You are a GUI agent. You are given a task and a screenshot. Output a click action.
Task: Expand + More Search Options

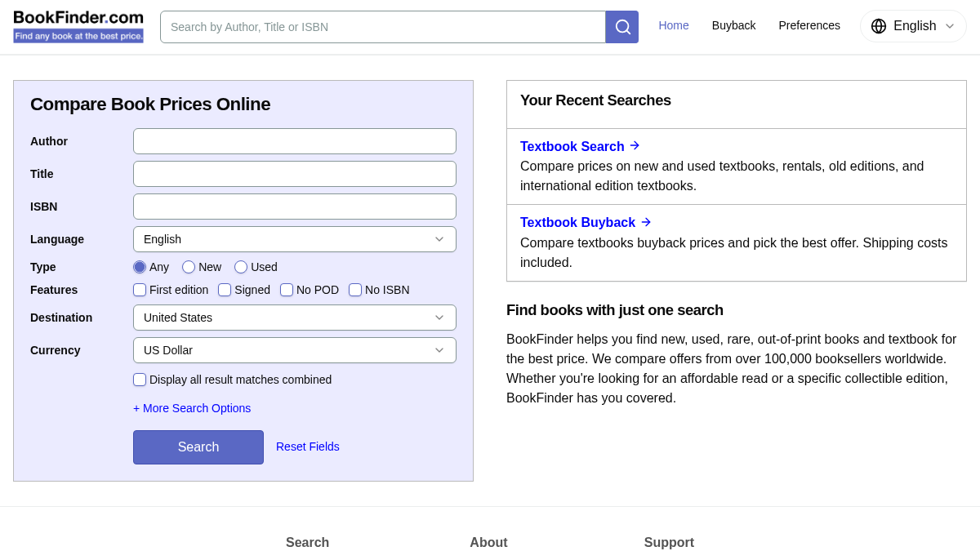192,408
